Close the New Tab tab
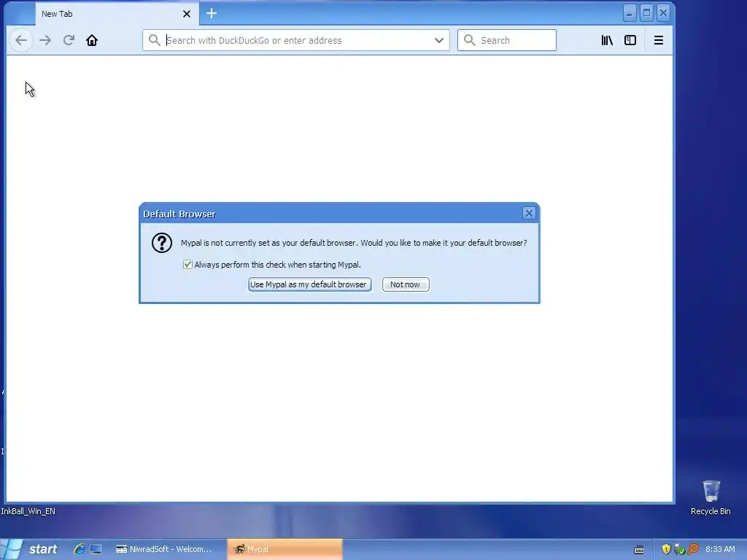The width and height of the screenshot is (747, 560). coord(187,14)
